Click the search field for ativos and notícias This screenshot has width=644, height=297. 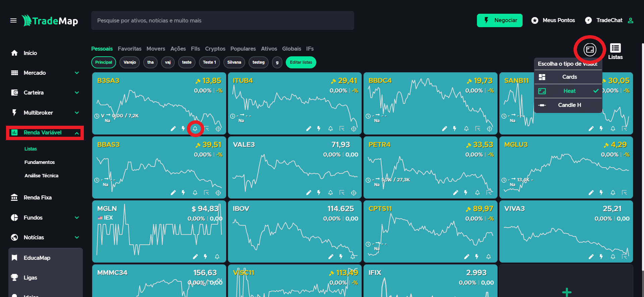[x=223, y=20]
